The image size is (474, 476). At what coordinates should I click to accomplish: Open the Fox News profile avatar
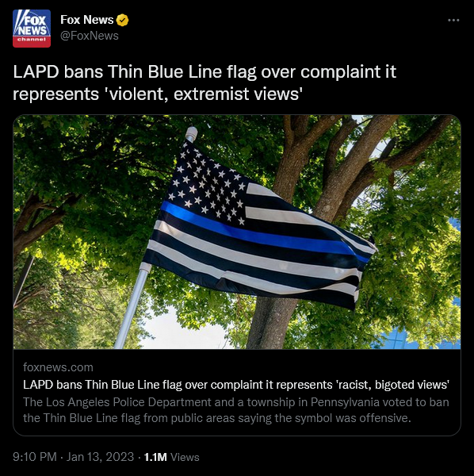click(32, 29)
